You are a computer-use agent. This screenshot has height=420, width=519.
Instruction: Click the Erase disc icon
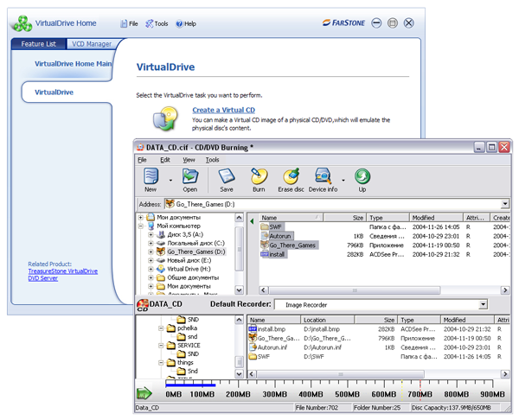(292, 176)
